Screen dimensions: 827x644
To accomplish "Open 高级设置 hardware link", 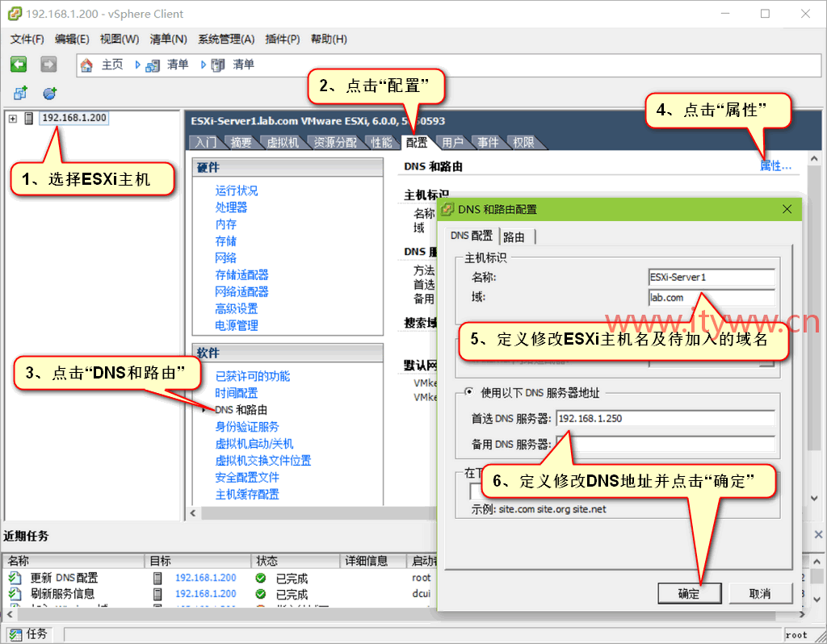I will (237, 309).
